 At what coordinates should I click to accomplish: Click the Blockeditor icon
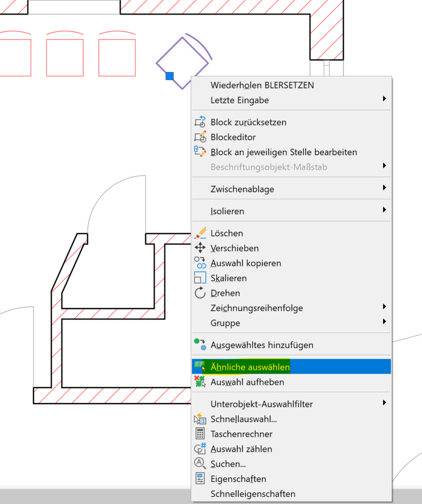click(x=200, y=137)
